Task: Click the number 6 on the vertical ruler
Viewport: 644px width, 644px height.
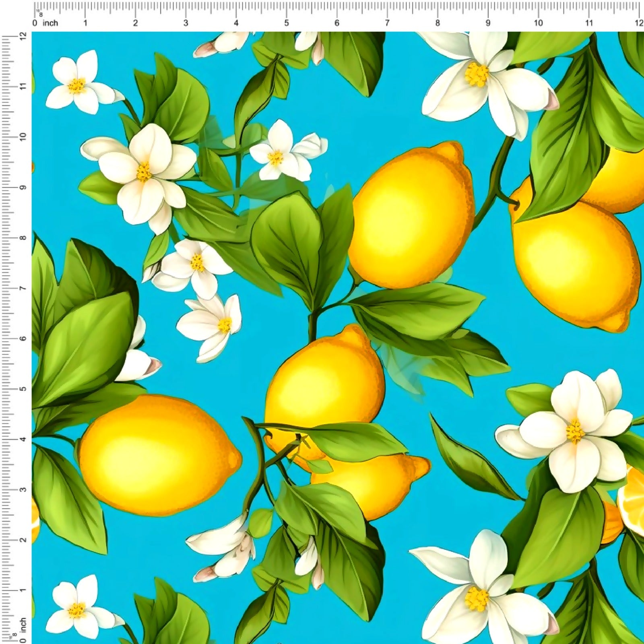Action: coord(23,339)
